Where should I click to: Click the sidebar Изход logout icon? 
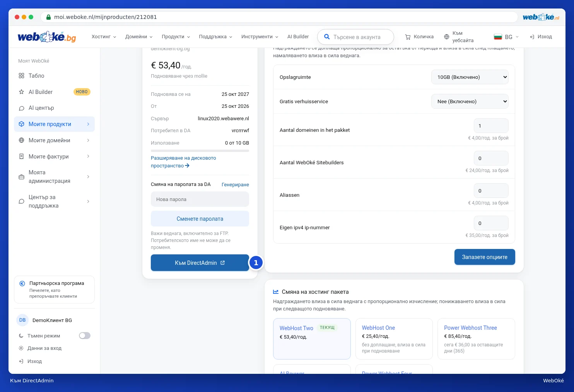(21, 361)
